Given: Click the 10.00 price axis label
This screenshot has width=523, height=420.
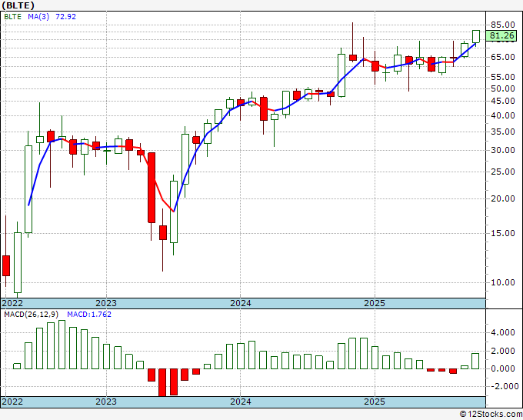Looking at the screenshot, I should [x=503, y=282].
